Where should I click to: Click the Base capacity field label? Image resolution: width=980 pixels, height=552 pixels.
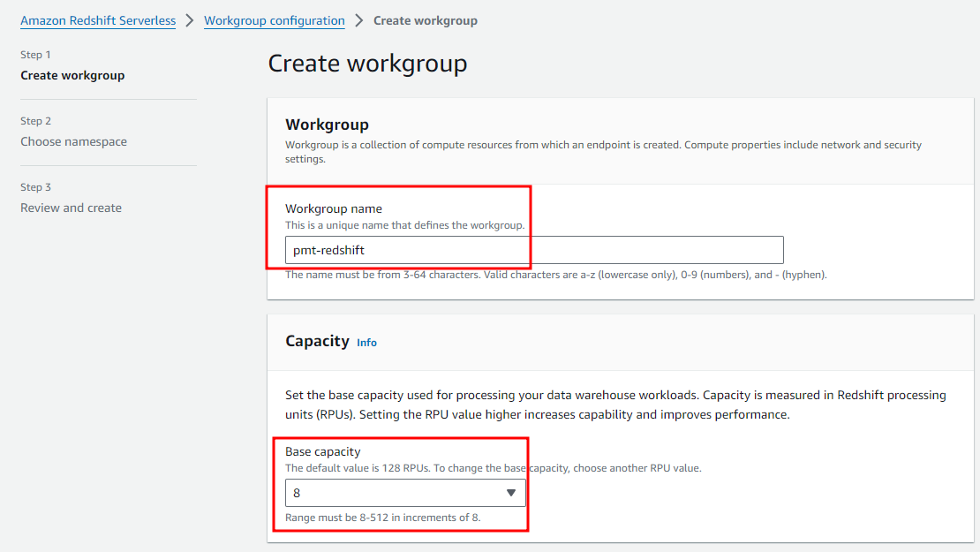click(323, 451)
